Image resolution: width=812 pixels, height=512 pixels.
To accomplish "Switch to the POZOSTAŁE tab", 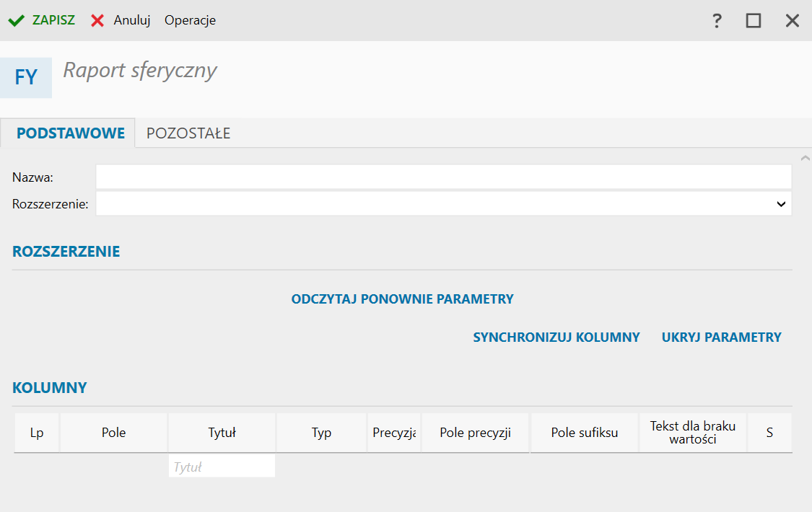I will coord(188,133).
